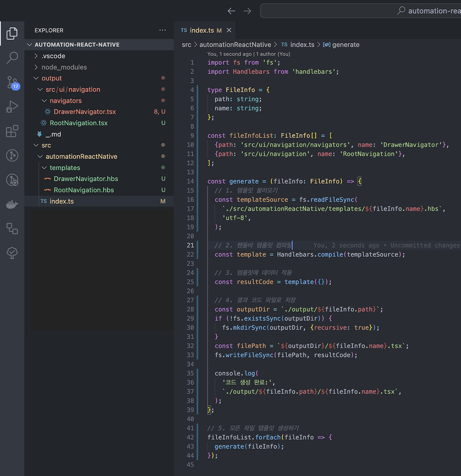
Task: Click line number 42 in the gutter
Action: [x=190, y=437]
